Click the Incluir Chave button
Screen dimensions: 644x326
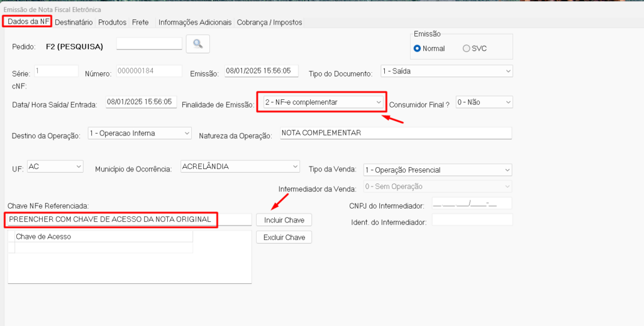click(284, 220)
